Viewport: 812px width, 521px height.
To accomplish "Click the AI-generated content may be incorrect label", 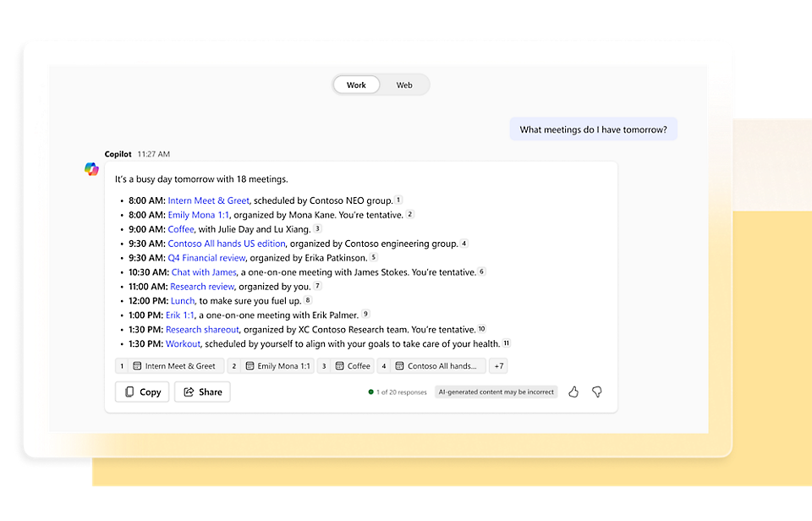I will [x=497, y=392].
